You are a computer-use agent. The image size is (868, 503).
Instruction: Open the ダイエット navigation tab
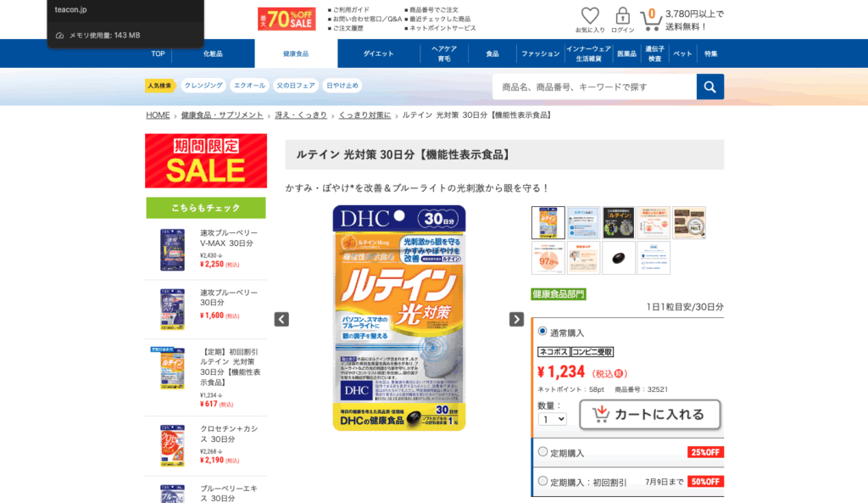click(x=379, y=53)
